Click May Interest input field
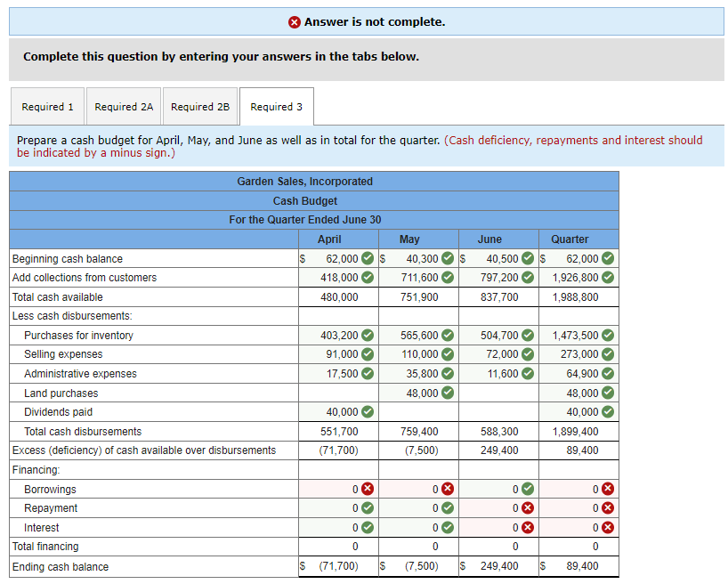Screen dimensions: 728x584 [418, 527]
